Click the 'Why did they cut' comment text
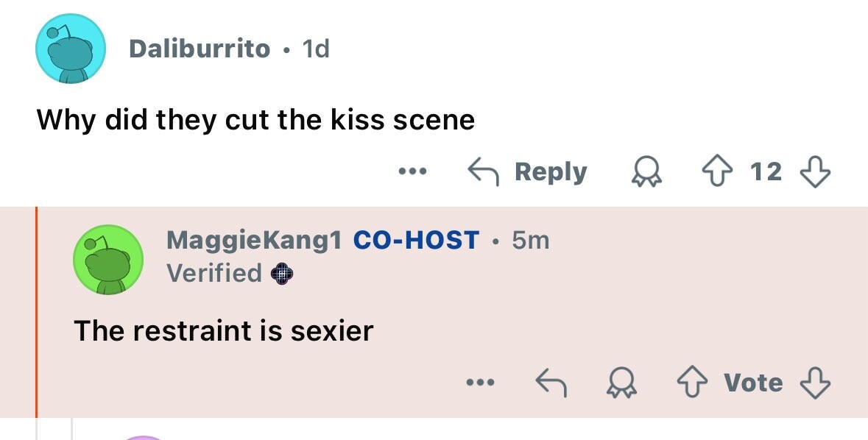This screenshot has width=868, height=440. coord(255,119)
